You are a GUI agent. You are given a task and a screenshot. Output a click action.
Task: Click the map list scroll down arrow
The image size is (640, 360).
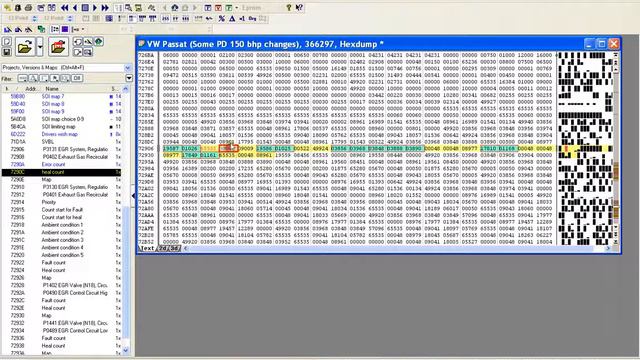tap(125, 350)
